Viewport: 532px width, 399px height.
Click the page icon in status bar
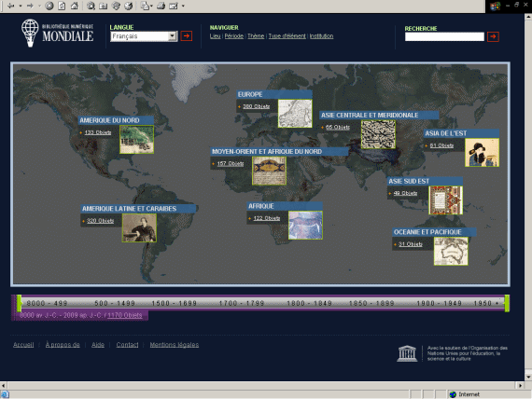tap(5, 394)
